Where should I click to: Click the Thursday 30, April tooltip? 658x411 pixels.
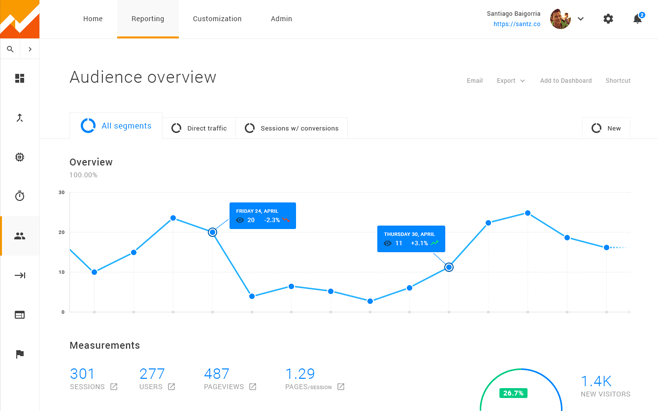411,239
